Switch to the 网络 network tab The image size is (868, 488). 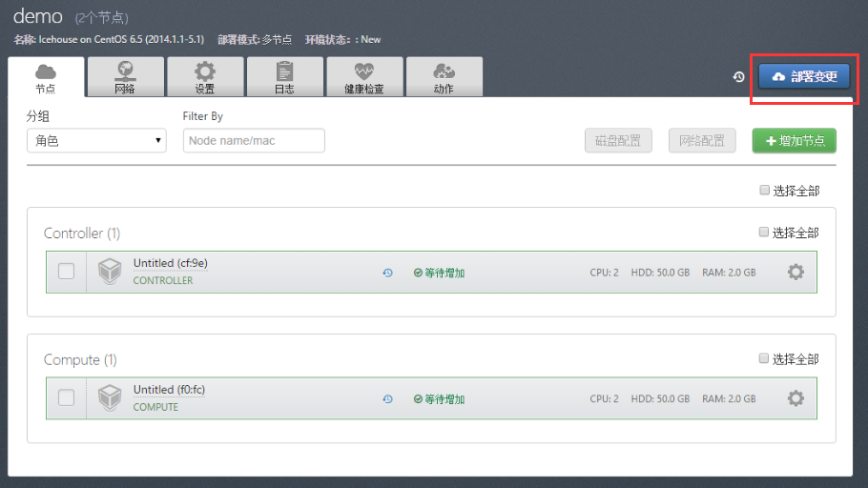pos(126,77)
